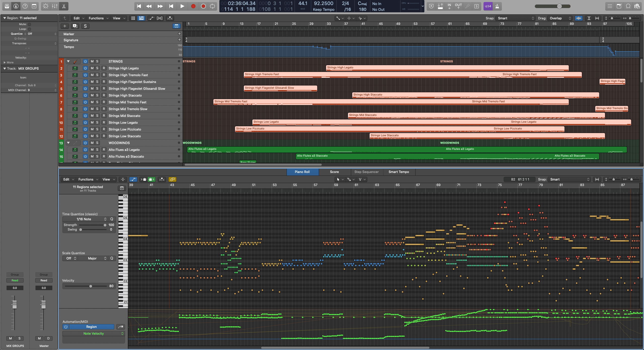This screenshot has width=644, height=350.
Task: Click the scissors editors icon
Action: coord(63,6)
